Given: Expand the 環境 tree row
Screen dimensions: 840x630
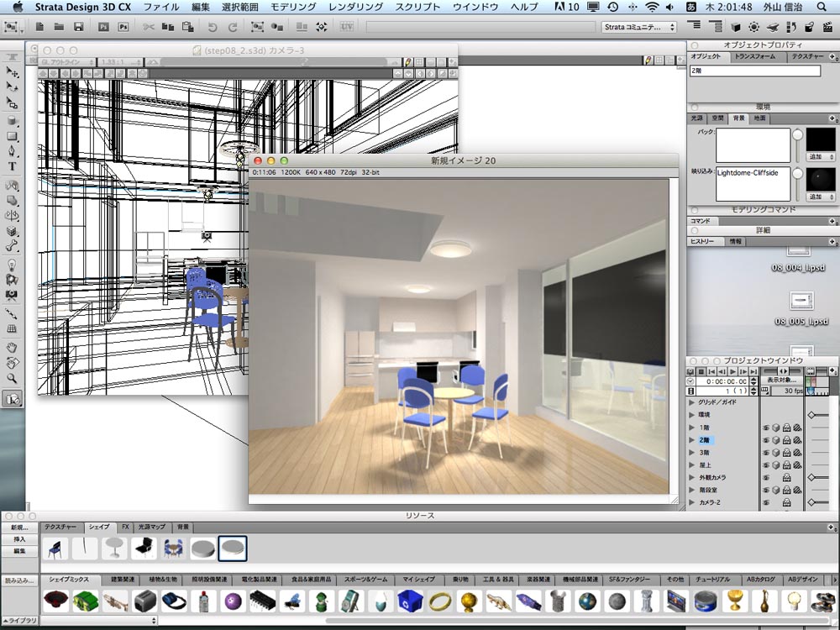Looking at the screenshot, I should click(x=691, y=415).
